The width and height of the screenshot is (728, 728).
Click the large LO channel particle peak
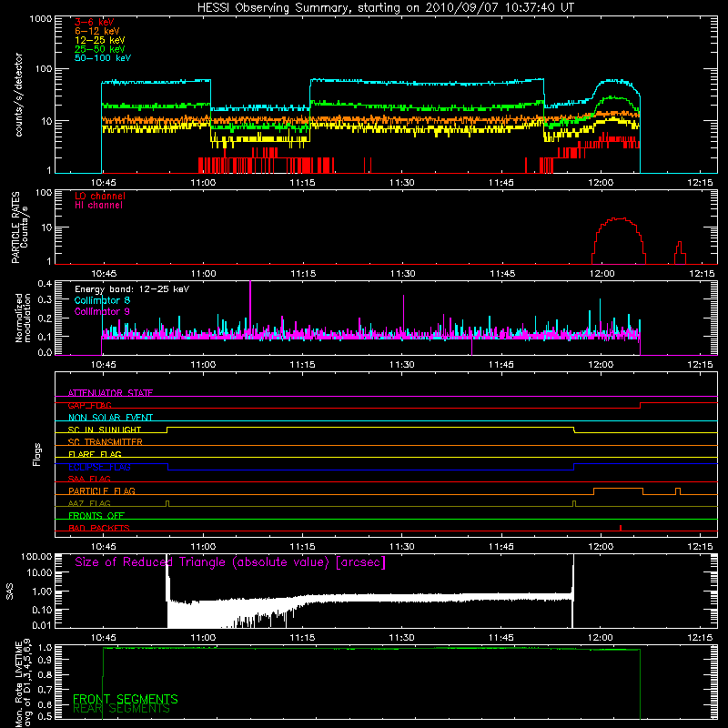[x=619, y=241]
